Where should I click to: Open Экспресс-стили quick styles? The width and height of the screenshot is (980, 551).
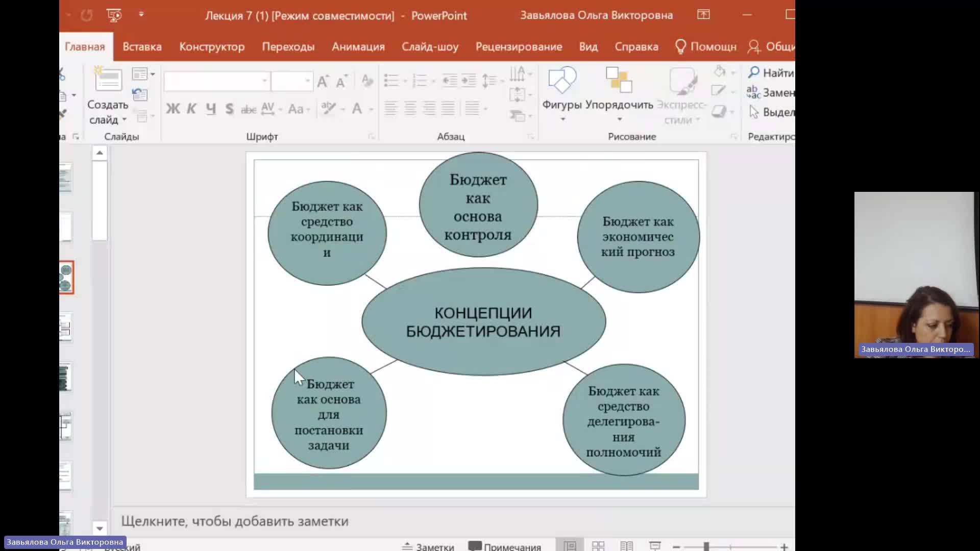pyautogui.click(x=682, y=96)
